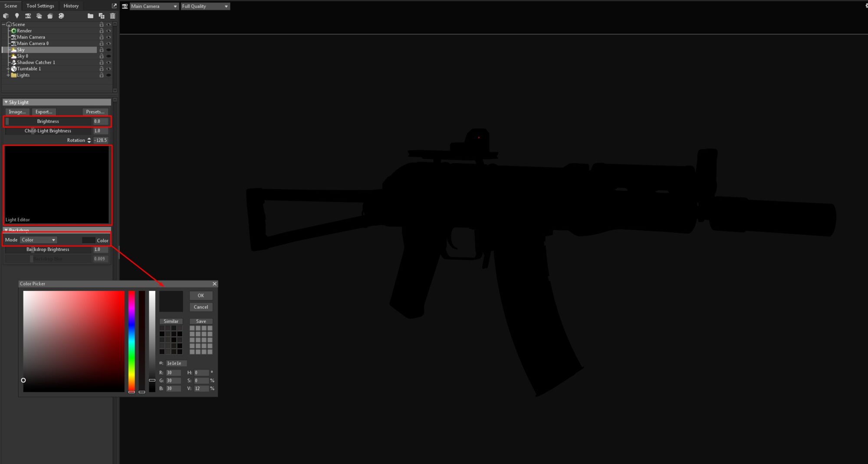The width and height of the screenshot is (868, 464).
Task: Hide the Main Camera 0 object
Action: point(108,43)
